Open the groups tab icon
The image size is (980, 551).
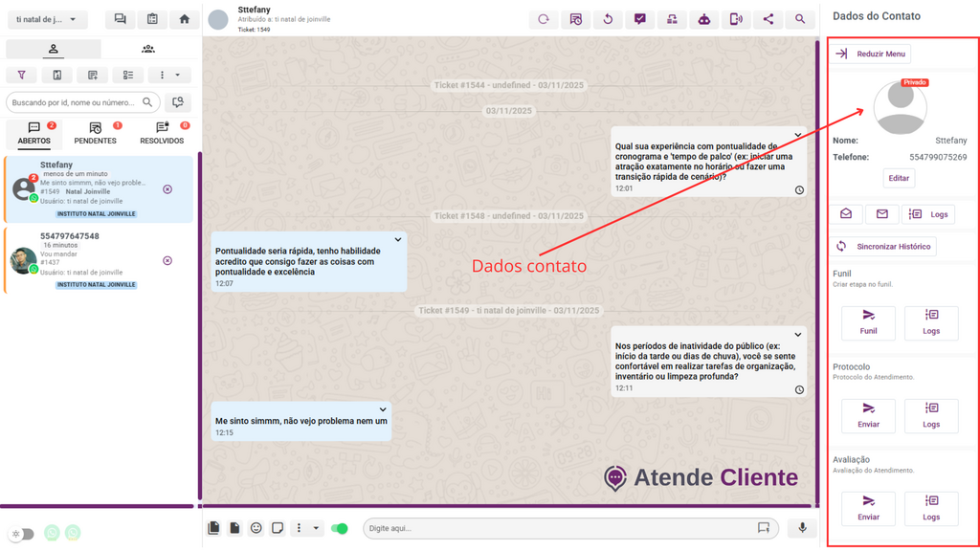coord(148,49)
